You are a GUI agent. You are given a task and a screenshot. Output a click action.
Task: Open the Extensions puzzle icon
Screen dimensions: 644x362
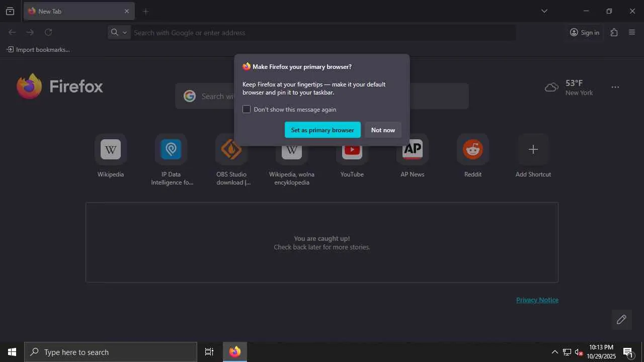point(614,32)
